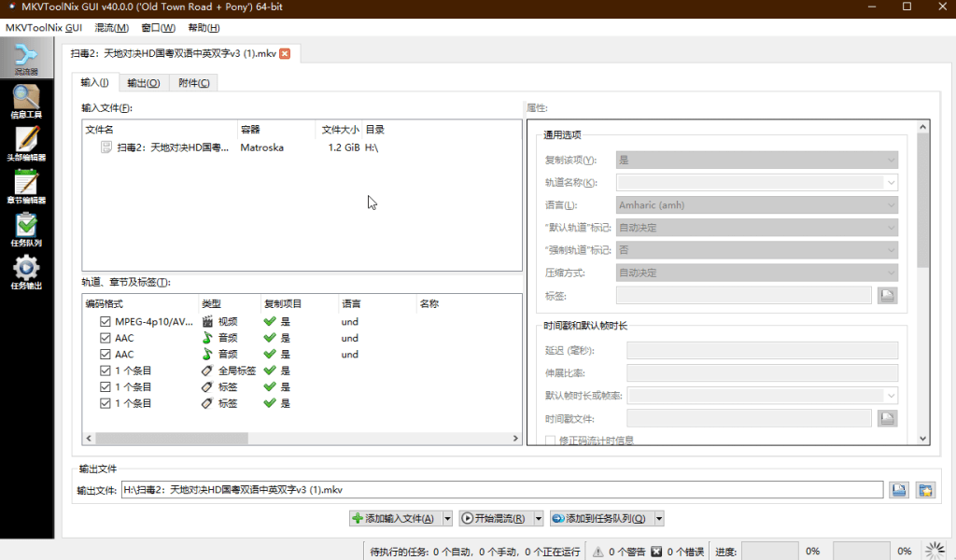Image resolution: width=956 pixels, height=560 pixels.
Task: Close the mkv file tab
Action: (x=285, y=53)
